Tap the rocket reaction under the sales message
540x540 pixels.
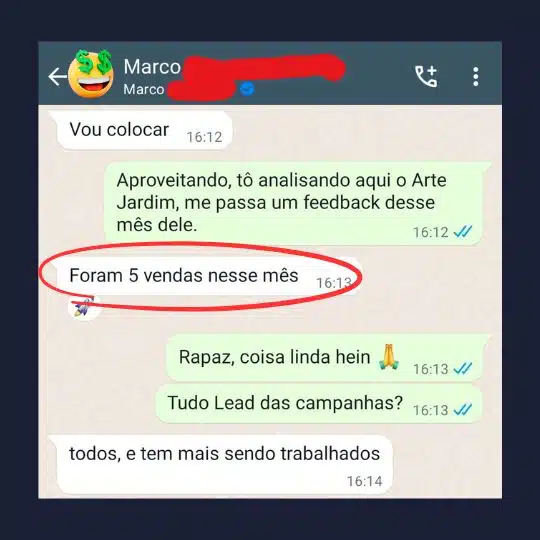(84, 307)
